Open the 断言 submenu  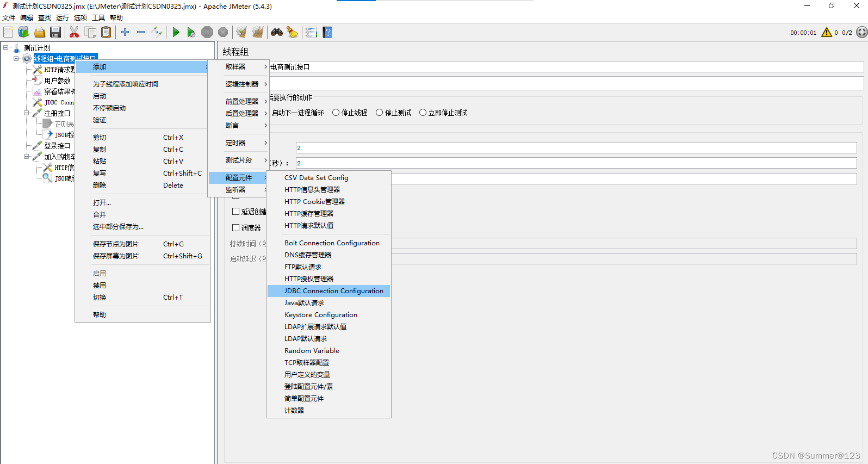tap(239, 125)
